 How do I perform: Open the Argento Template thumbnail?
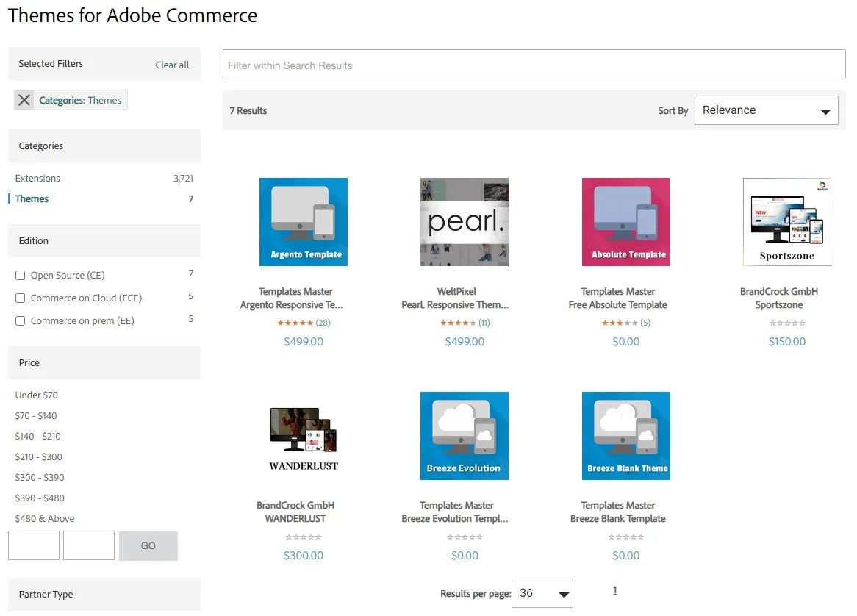304,222
